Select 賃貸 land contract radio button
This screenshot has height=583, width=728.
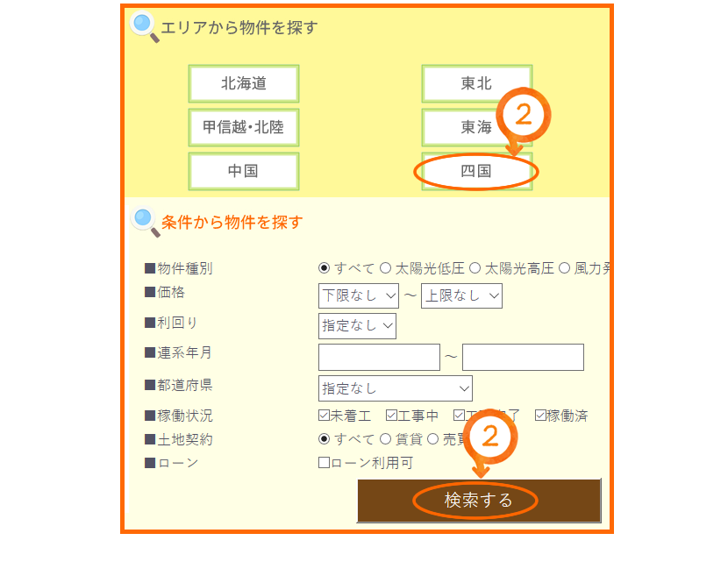pyautogui.click(x=385, y=438)
